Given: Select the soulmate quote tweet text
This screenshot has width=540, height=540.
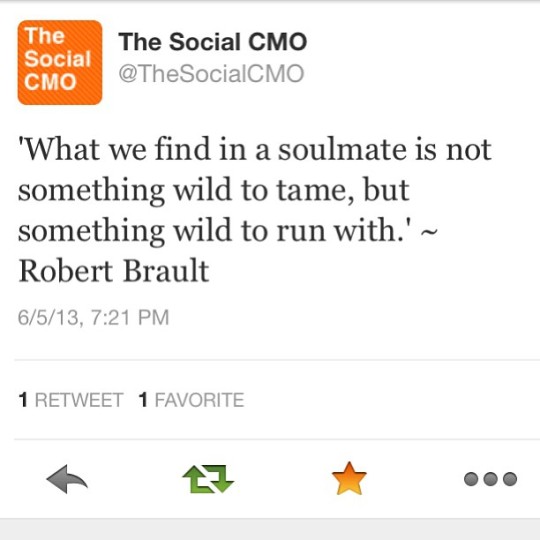Looking at the screenshot, I should [x=255, y=209].
